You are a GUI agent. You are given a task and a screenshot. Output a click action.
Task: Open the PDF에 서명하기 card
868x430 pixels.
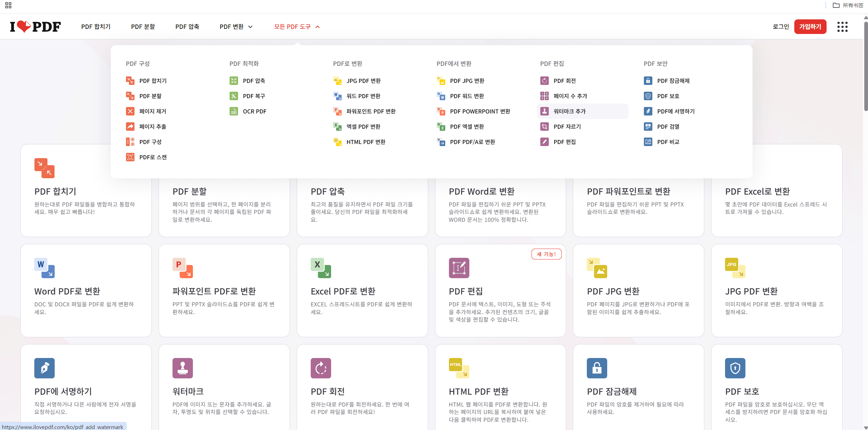pos(86,387)
